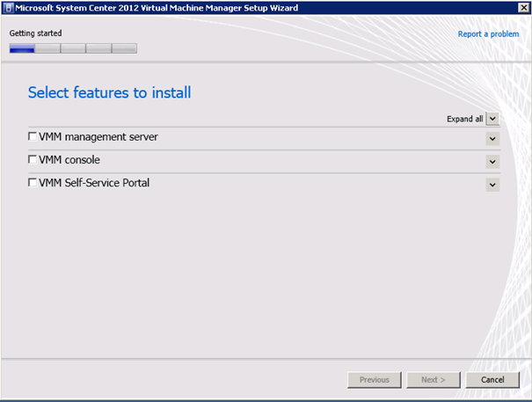Click the Previous button

coord(375,380)
